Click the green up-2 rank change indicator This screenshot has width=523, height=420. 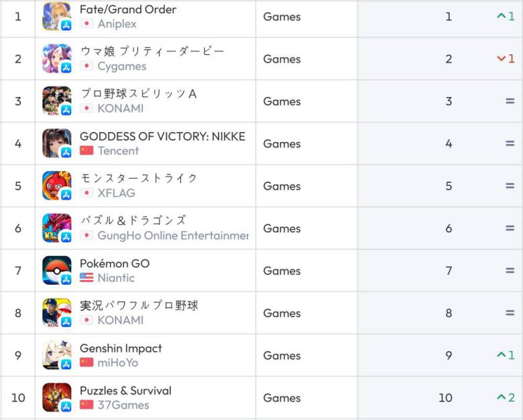(506, 398)
